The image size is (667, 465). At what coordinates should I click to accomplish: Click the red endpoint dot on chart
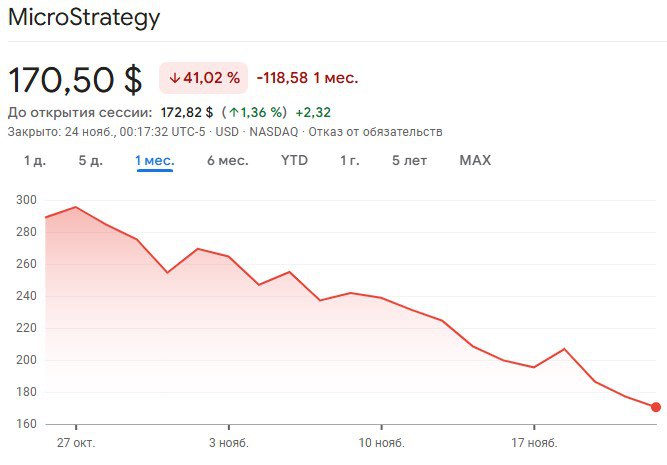[x=655, y=407]
